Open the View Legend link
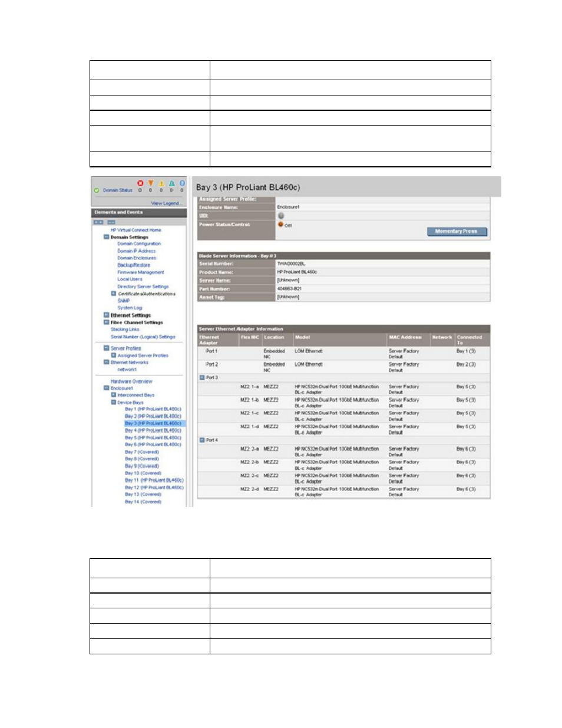The image size is (562, 728). (166, 203)
